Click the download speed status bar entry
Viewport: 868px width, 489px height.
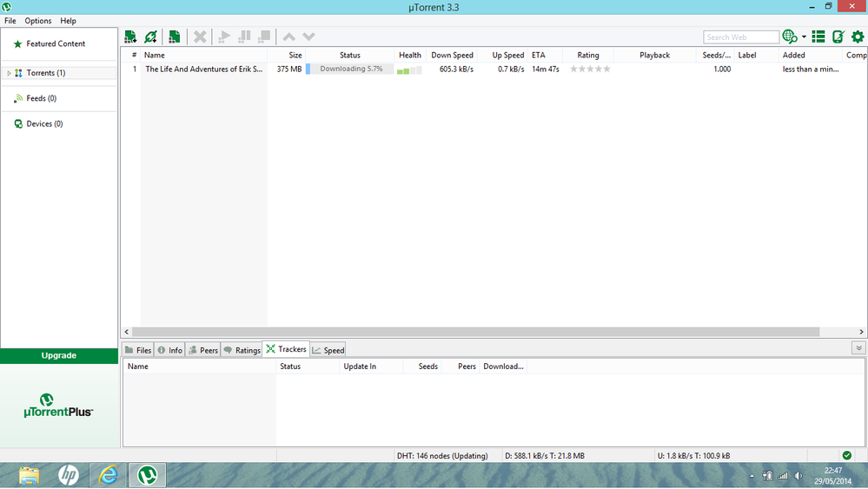545,456
